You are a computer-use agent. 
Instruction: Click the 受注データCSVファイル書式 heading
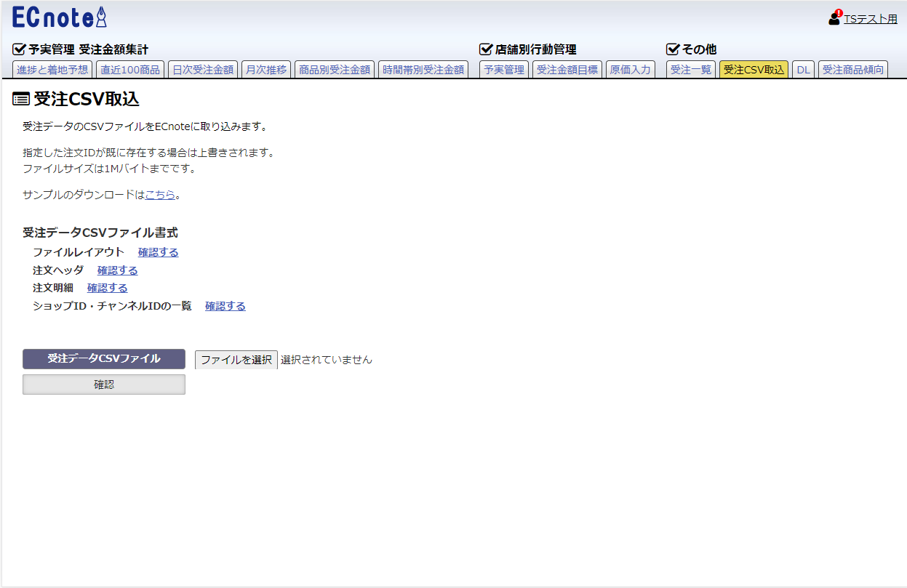(x=100, y=233)
